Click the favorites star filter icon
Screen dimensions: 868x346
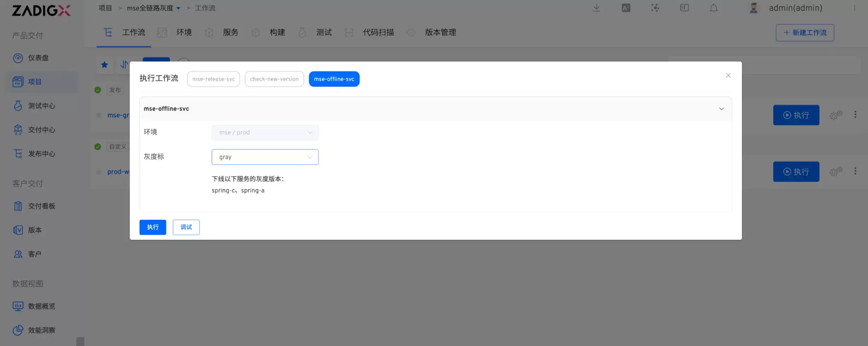[104, 64]
